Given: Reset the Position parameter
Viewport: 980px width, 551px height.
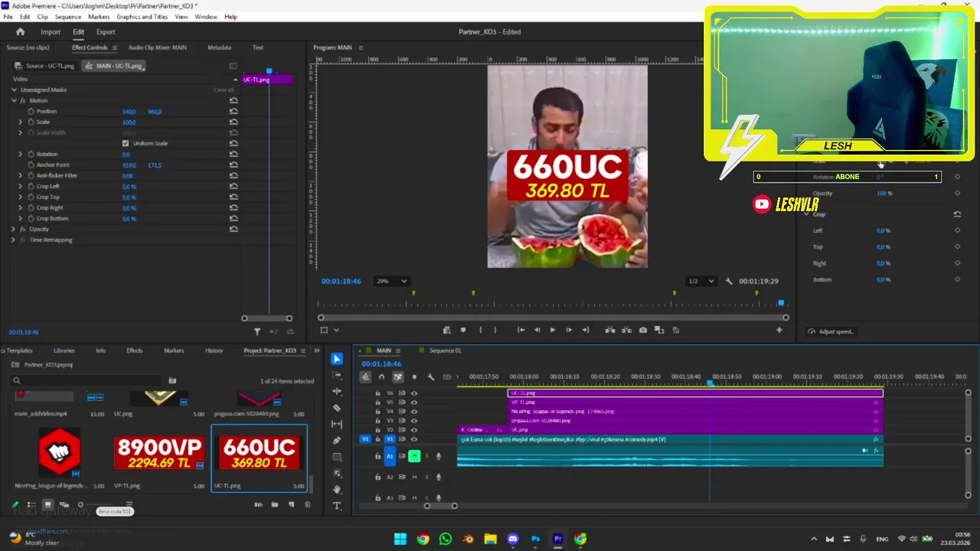Looking at the screenshot, I should (x=234, y=111).
